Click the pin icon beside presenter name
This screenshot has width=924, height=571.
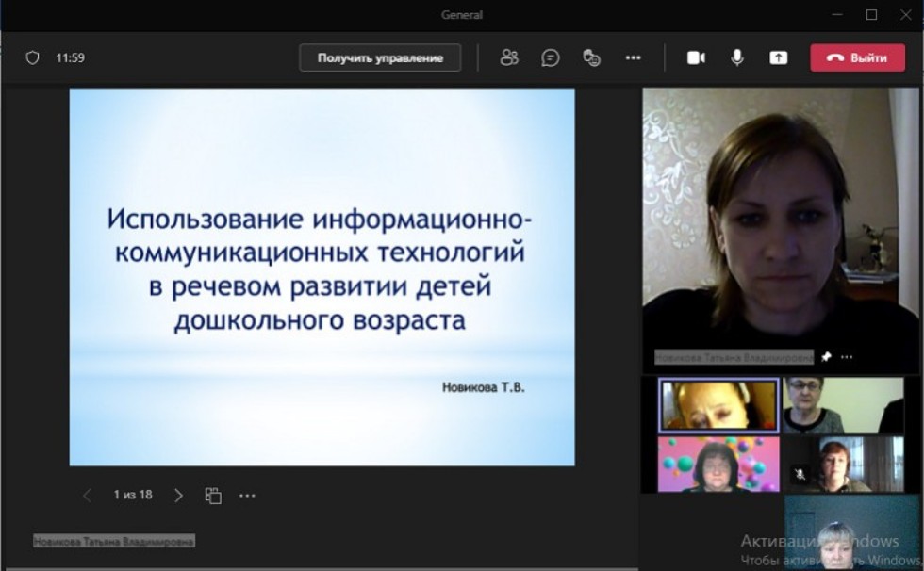pos(826,357)
